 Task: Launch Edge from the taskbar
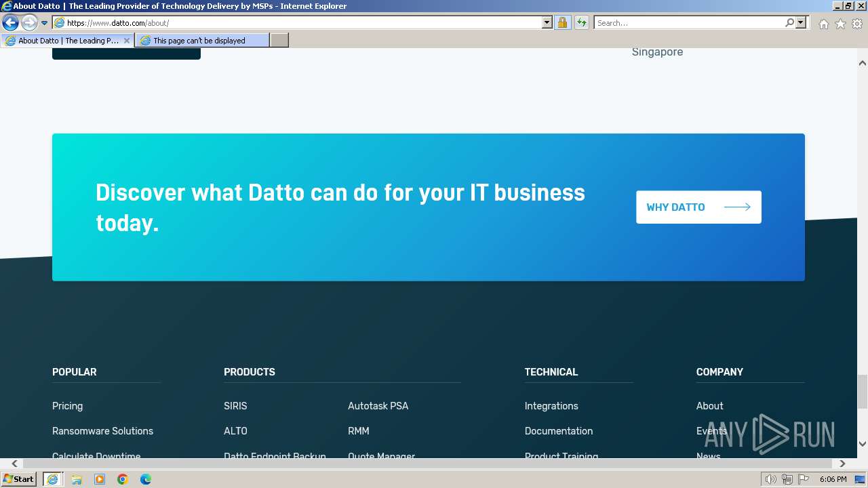(x=146, y=479)
